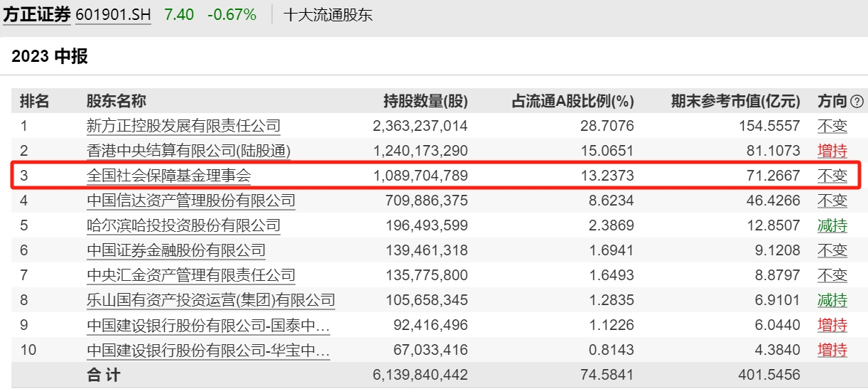Click 不变 in the 中国信达资产 row
Viewport: 868px width, 389px height.
pyautogui.click(x=832, y=201)
